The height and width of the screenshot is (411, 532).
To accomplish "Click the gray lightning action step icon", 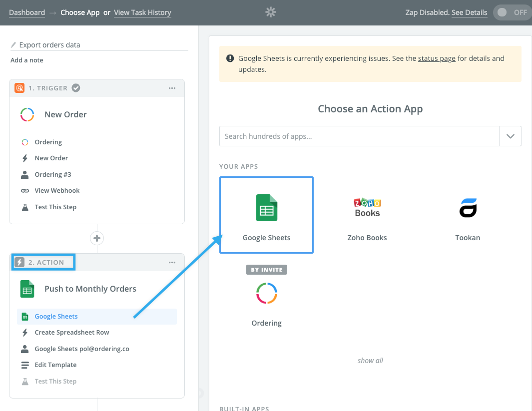I will click(19, 262).
